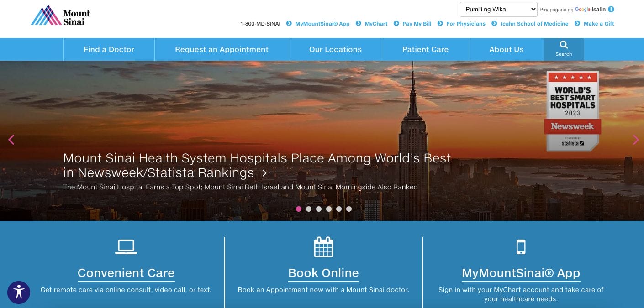Click the arrow icon before For Physicians
Image resolution: width=644 pixels, height=308 pixels.
pos(440,23)
